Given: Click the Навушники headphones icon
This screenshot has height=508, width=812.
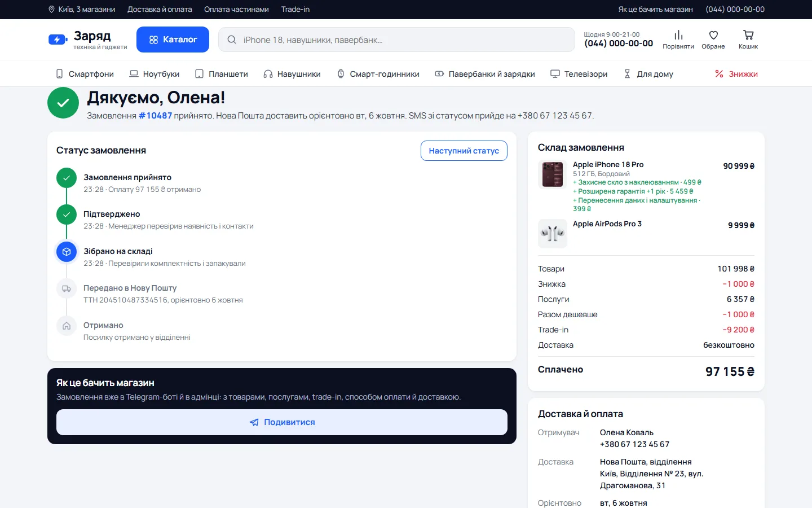Looking at the screenshot, I should 268,74.
